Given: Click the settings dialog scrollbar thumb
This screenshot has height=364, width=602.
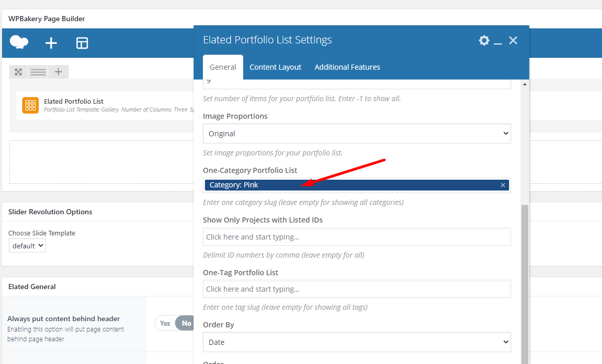Looking at the screenshot, I should (525, 284).
